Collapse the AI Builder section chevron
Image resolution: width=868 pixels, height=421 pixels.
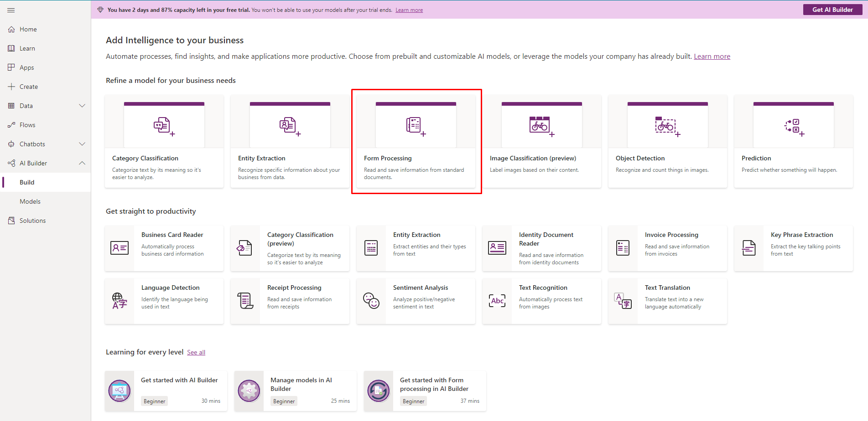(x=82, y=163)
